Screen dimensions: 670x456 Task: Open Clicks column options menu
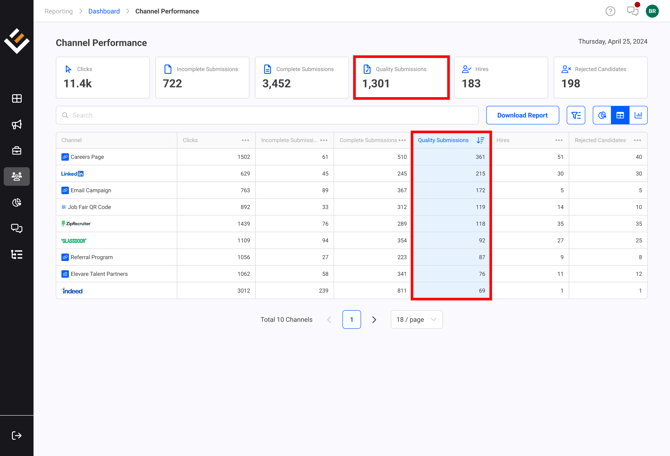point(245,140)
